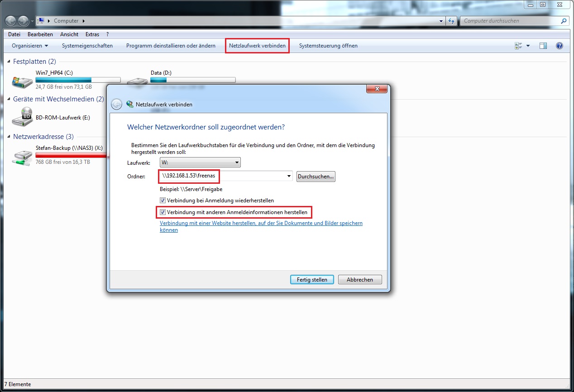Screen dimensions: 574x392
Task: Open the address bar history dropdown
Action: tap(441, 21)
